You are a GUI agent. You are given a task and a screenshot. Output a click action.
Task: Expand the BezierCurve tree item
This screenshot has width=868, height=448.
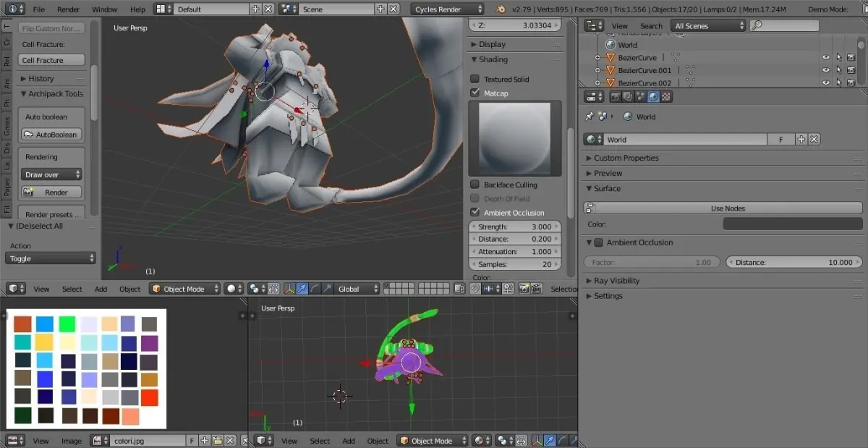(598, 57)
